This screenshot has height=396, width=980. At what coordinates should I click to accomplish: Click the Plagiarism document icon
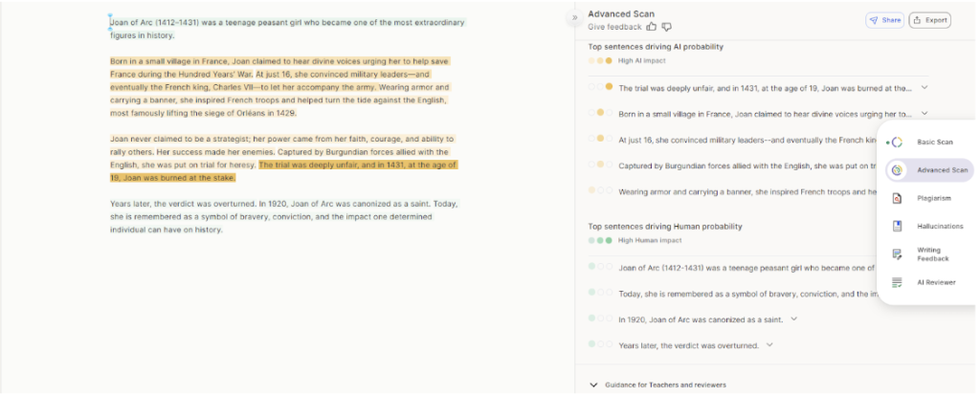click(x=897, y=198)
